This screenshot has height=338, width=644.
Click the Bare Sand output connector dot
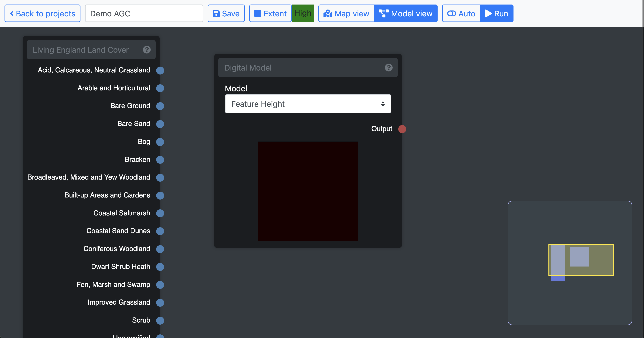[160, 124]
